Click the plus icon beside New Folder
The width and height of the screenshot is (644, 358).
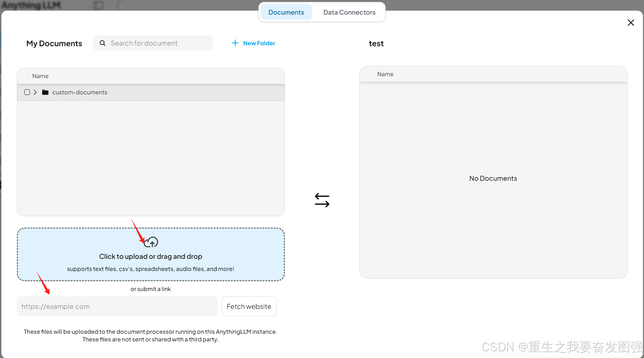[235, 43]
